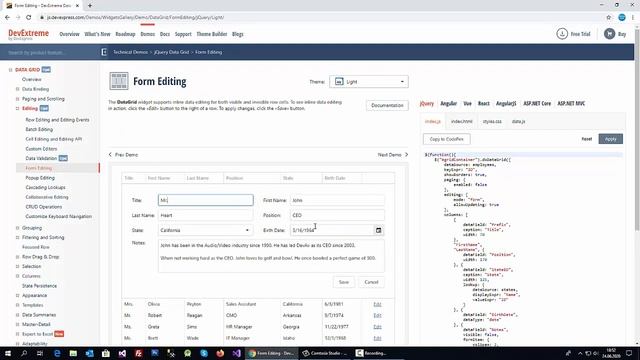Image resolution: width=640 pixels, height=360 pixels.
Task: Expand Paging and Scrolling in the sidebar
Action: click(x=18, y=99)
